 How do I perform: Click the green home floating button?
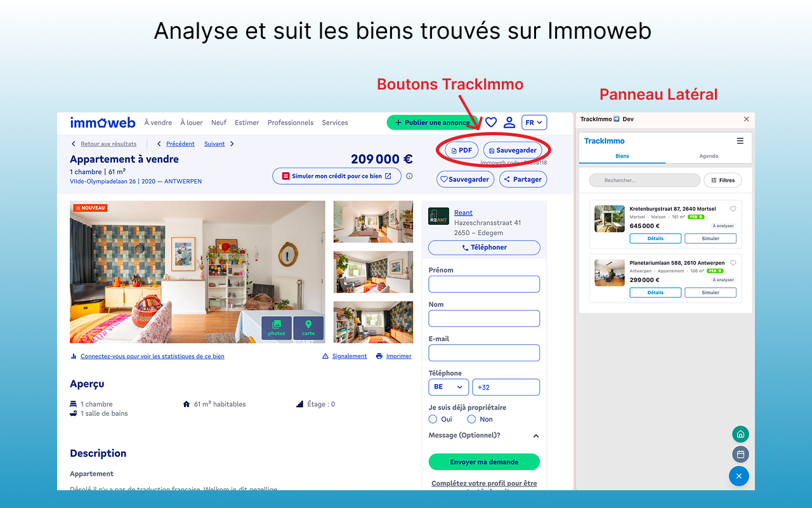(740, 434)
